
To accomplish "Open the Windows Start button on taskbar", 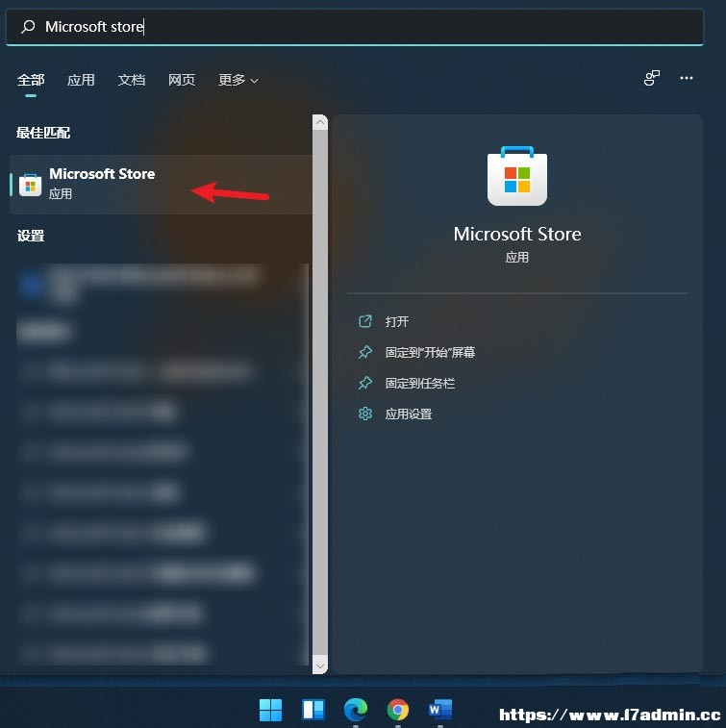I will (270, 710).
